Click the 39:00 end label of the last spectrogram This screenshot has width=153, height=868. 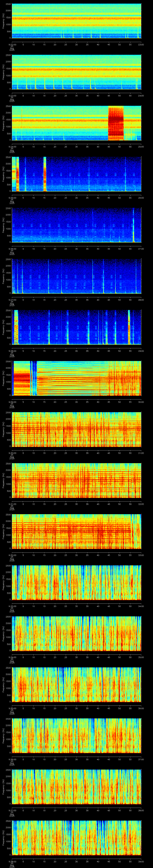[x=141, y=861]
